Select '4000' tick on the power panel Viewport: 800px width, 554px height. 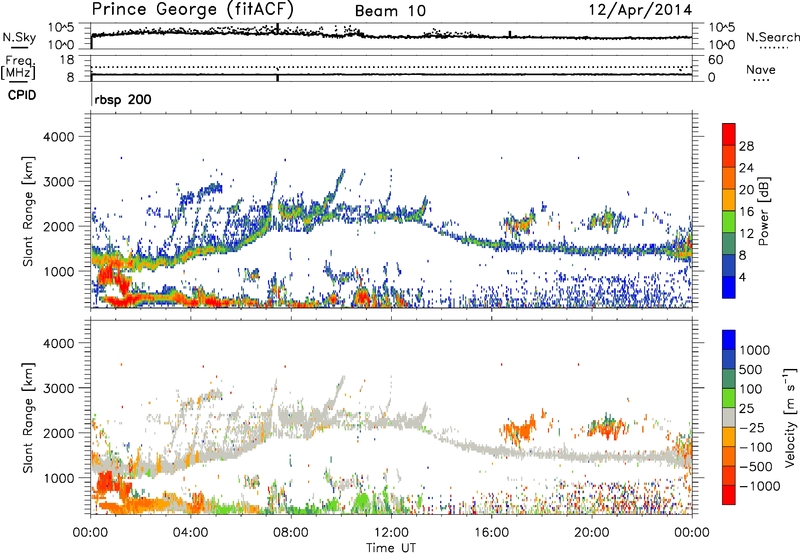(x=59, y=137)
